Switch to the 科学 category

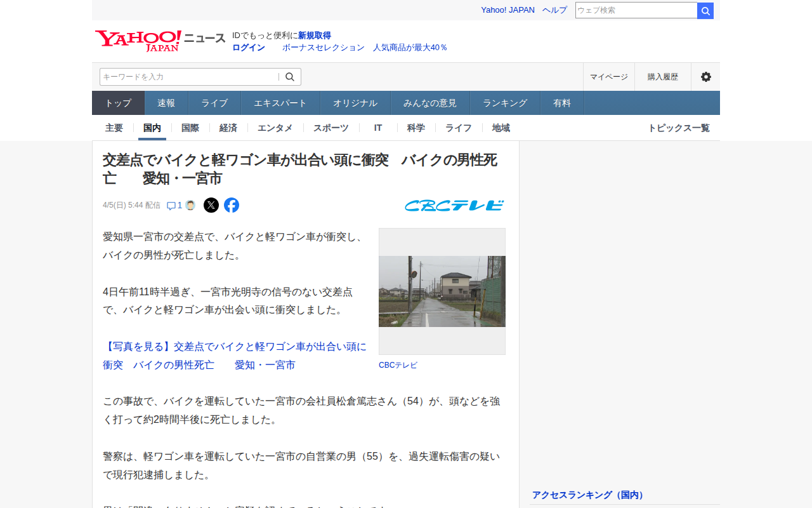tap(416, 128)
